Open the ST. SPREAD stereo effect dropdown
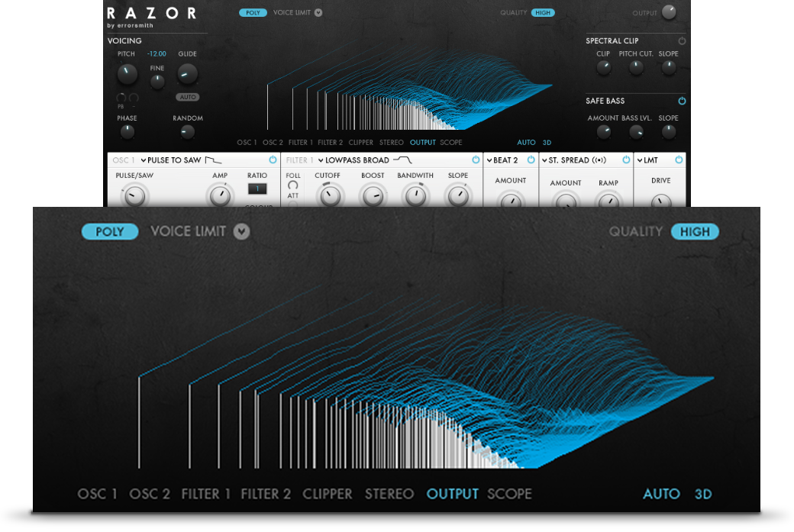 click(x=566, y=160)
